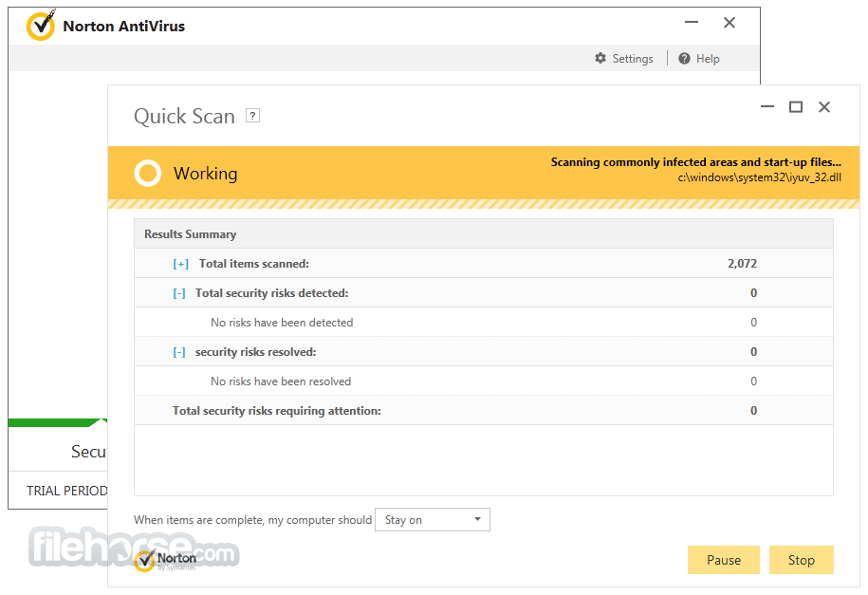Open Quick Scan help question-mark box
Screen dimensions: 868x595
coord(252,115)
